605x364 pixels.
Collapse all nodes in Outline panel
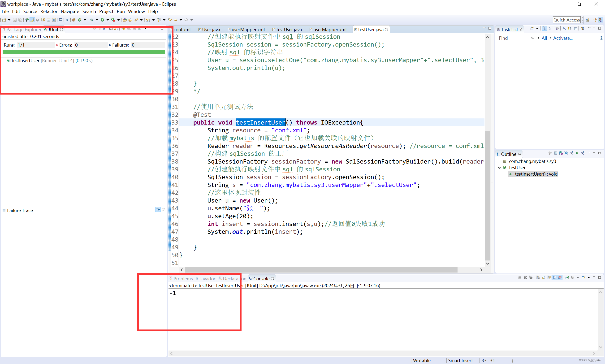tap(555, 153)
